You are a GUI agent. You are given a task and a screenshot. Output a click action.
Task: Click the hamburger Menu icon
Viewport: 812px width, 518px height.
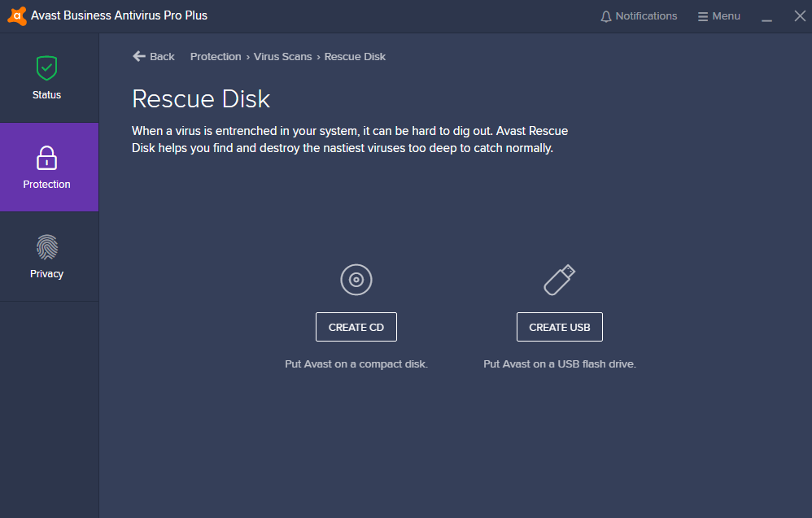701,15
